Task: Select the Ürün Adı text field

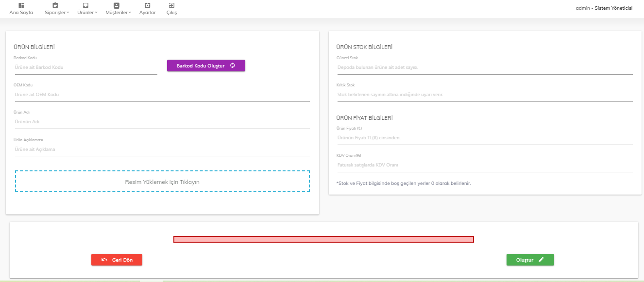Action: click(x=161, y=122)
